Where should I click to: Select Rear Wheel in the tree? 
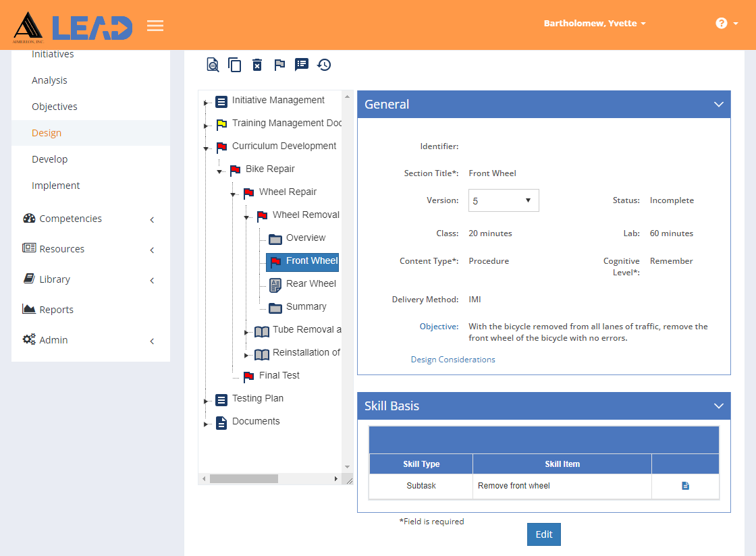point(311,284)
